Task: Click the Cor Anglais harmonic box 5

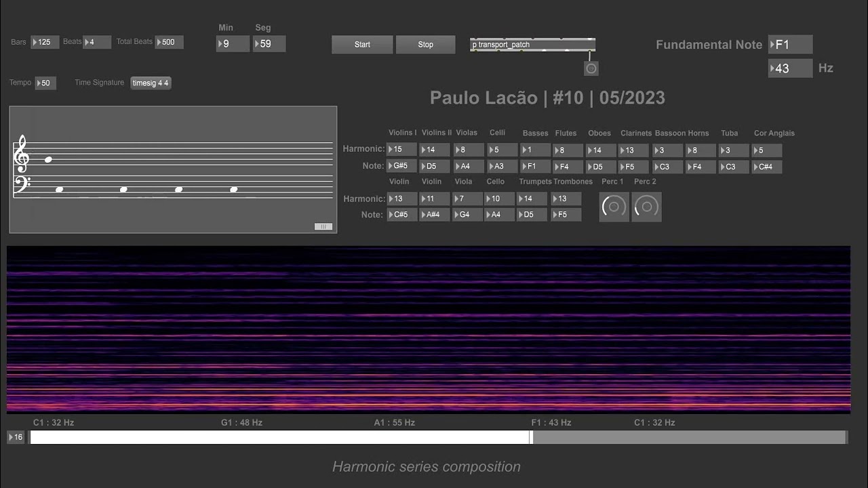Action: 767,150
